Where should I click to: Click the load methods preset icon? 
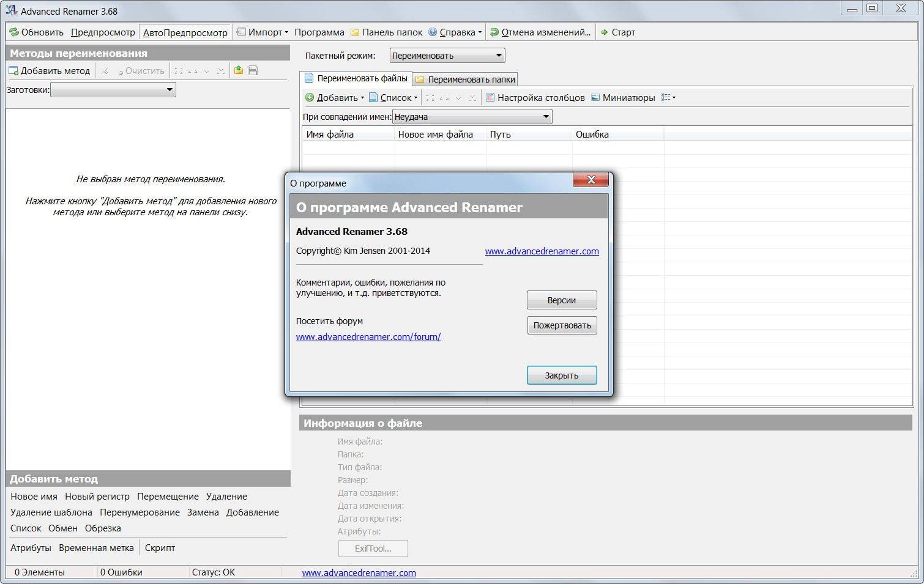239,70
